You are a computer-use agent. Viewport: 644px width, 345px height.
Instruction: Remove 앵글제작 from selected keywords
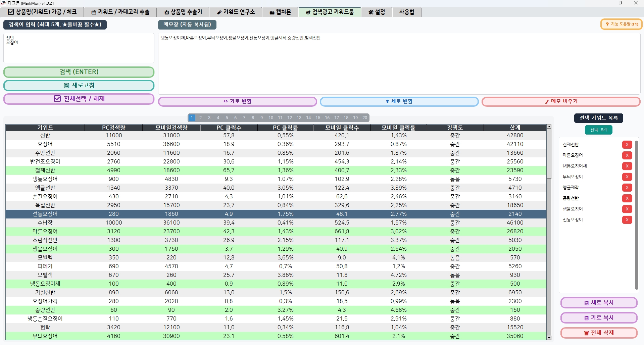point(627,188)
